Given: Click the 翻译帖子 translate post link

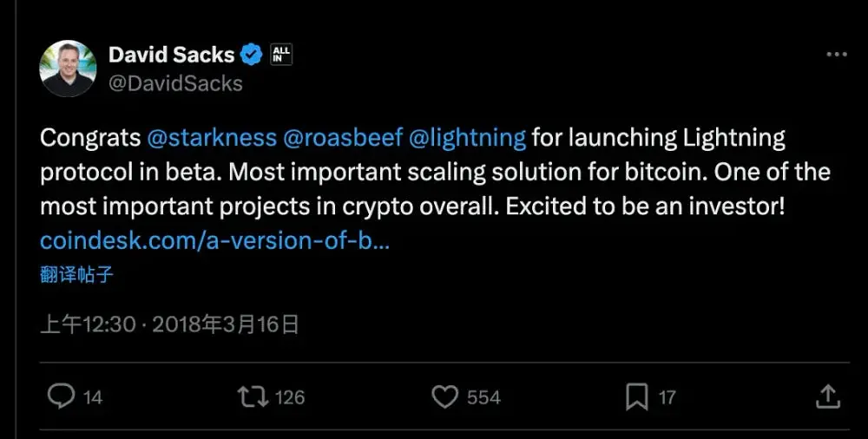Looking at the screenshot, I should pos(76,275).
